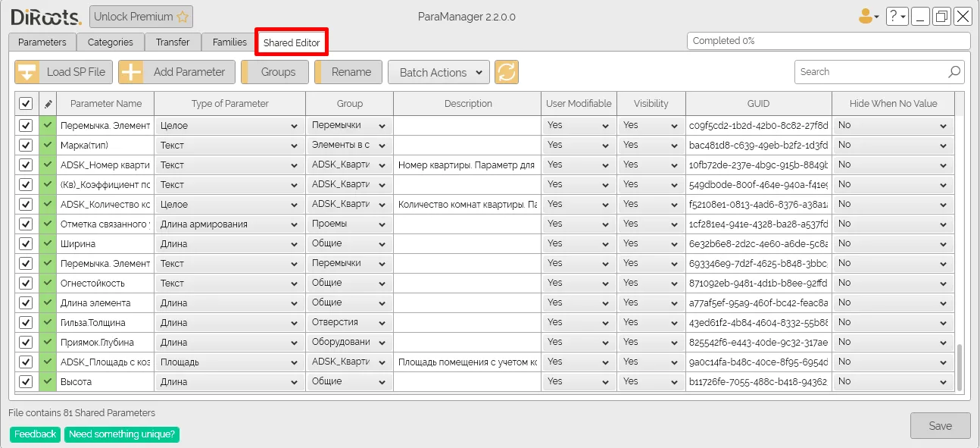The image size is (980, 448).
Task: Open the help question mark menu
Action: pos(897,17)
